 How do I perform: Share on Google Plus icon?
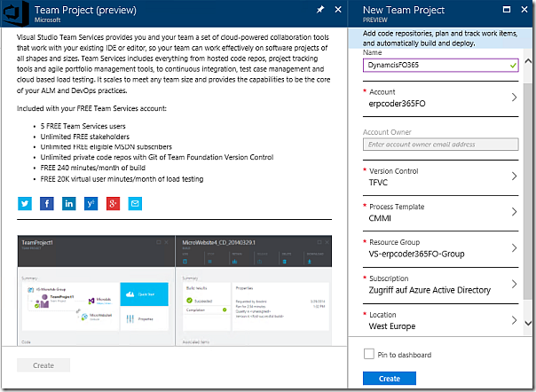click(113, 203)
